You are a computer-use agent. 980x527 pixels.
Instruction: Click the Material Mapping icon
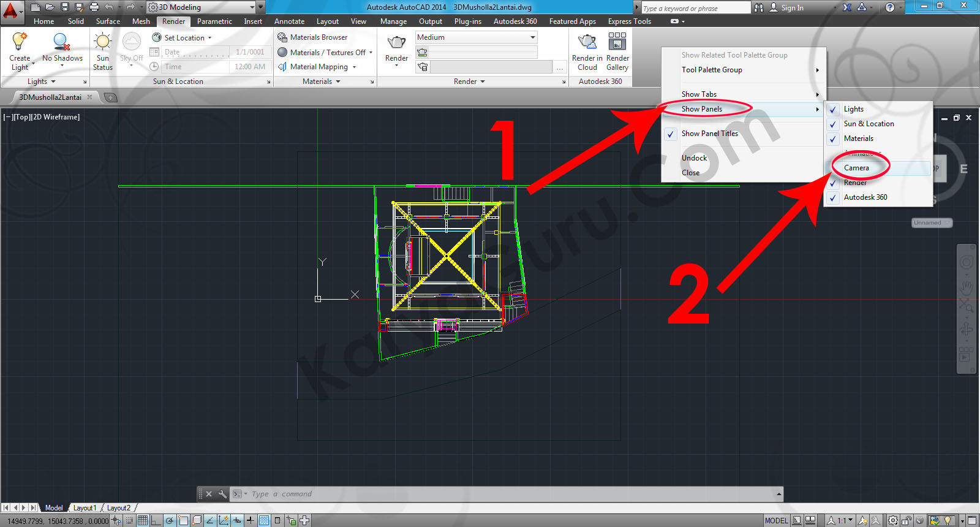282,67
